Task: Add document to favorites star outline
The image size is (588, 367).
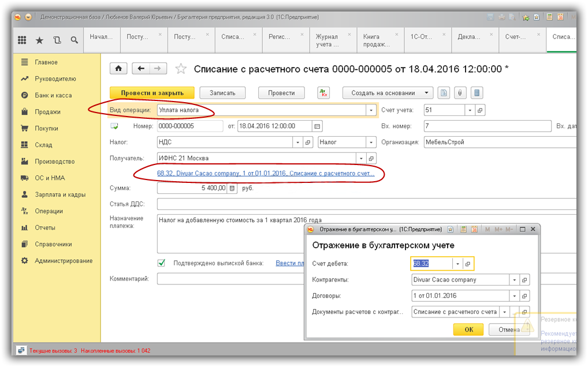Action: (x=181, y=69)
